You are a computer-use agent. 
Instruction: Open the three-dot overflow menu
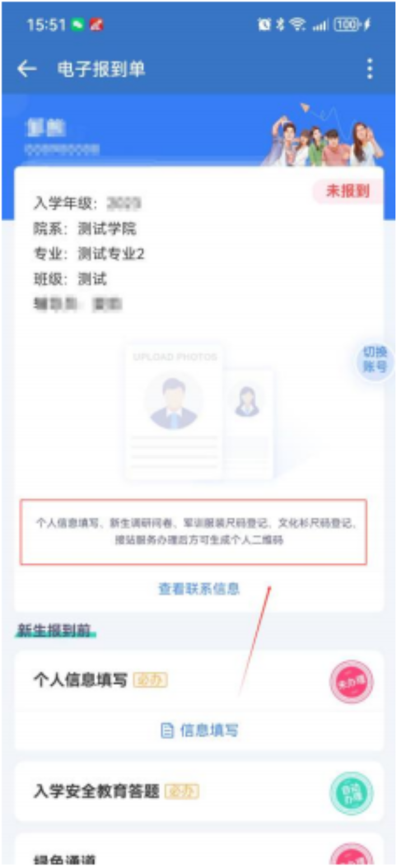tap(369, 69)
